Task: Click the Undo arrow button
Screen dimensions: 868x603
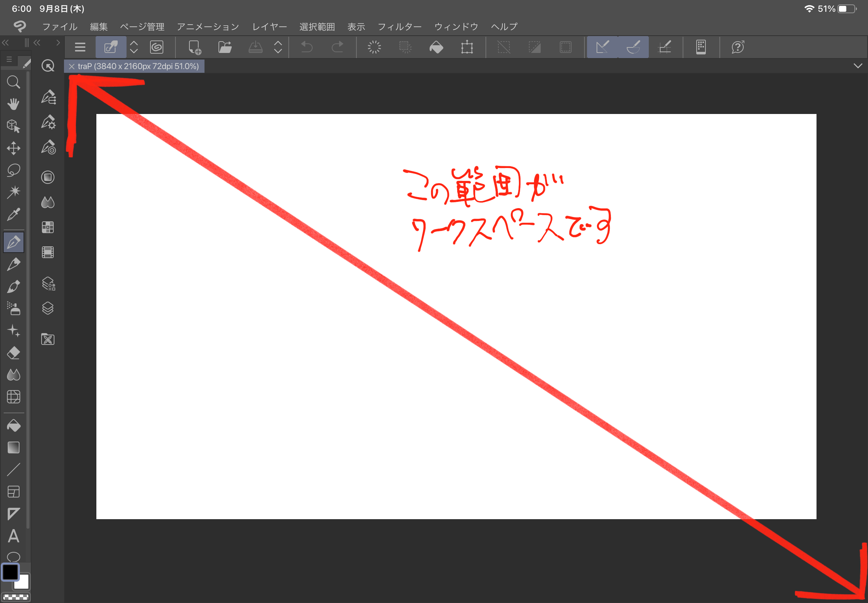Action: point(306,47)
